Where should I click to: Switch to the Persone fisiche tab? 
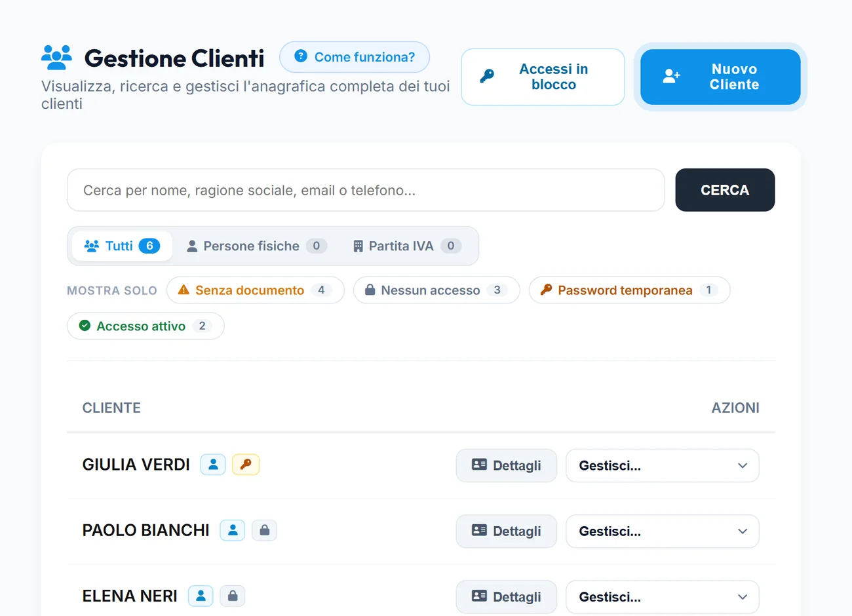(x=256, y=246)
